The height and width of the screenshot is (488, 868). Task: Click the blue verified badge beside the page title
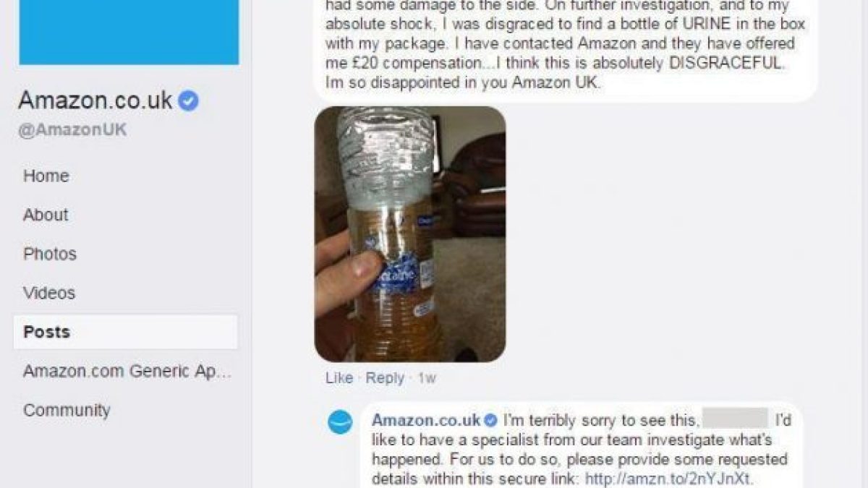click(x=189, y=101)
